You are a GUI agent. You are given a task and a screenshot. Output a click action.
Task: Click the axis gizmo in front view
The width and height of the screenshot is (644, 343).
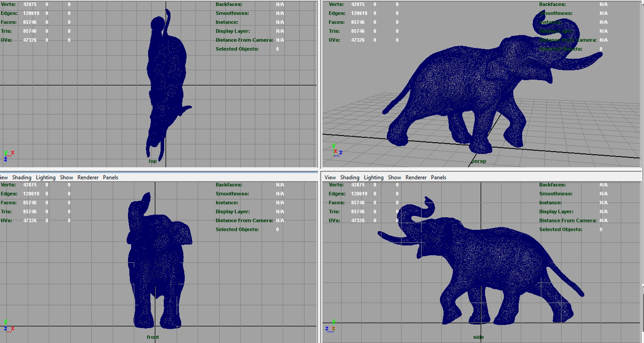8,326
